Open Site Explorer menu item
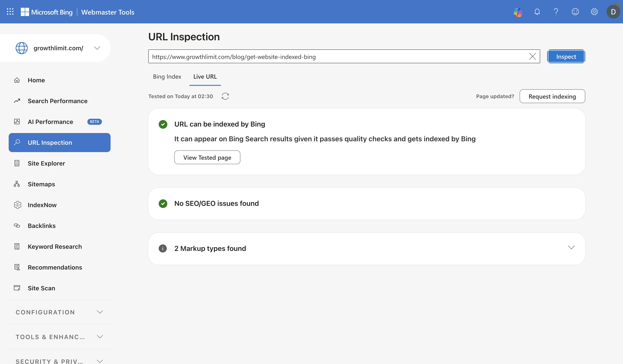This screenshot has width=623, height=364. tap(60, 163)
